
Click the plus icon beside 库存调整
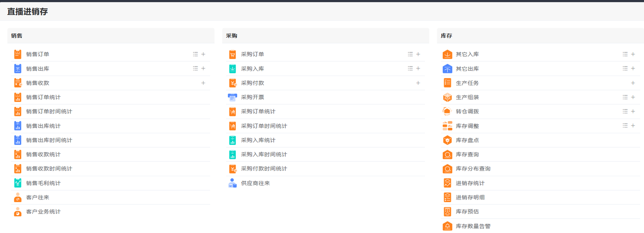point(633,126)
